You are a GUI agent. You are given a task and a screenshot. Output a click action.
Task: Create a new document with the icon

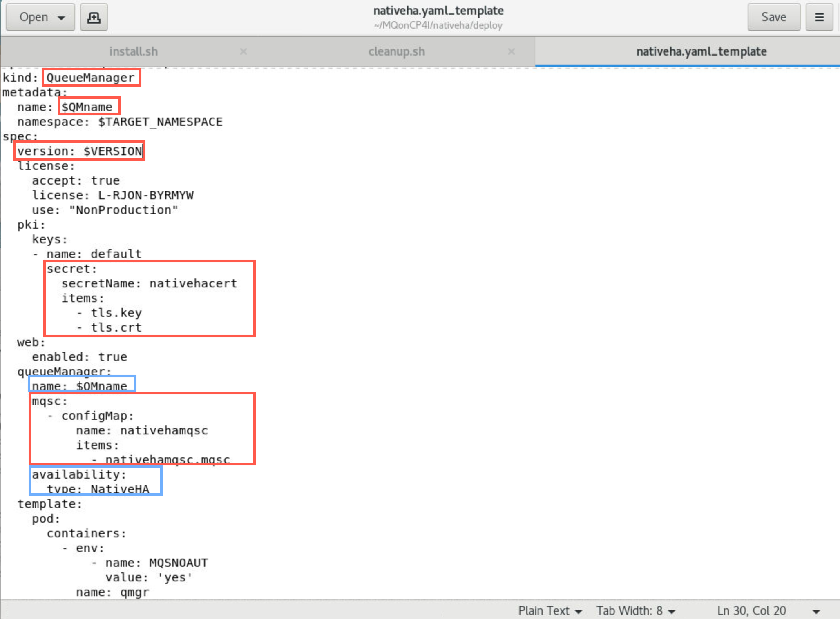pyautogui.click(x=94, y=17)
